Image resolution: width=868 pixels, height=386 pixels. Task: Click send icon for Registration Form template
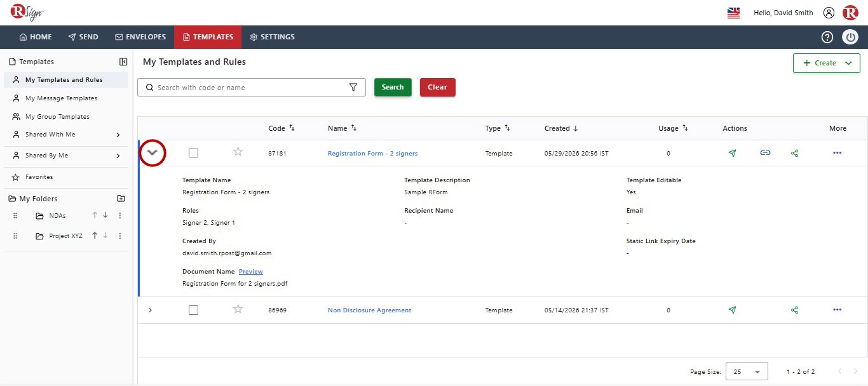click(x=732, y=153)
